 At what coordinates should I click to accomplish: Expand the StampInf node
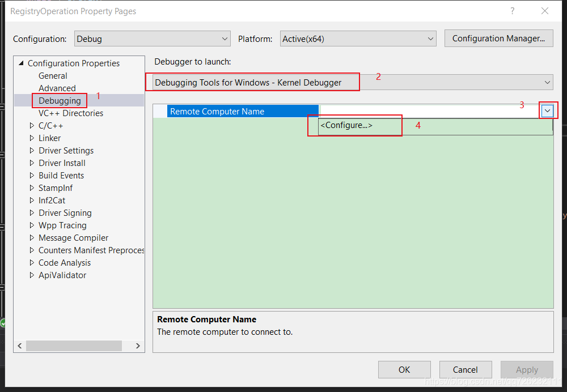point(32,188)
